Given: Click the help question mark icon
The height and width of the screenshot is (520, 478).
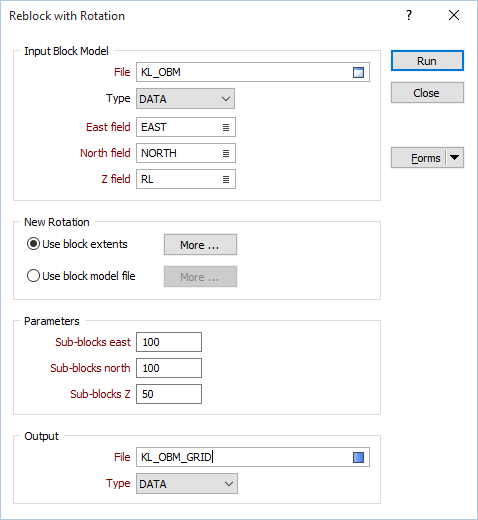Looking at the screenshot, I should (x=409, y=15).
